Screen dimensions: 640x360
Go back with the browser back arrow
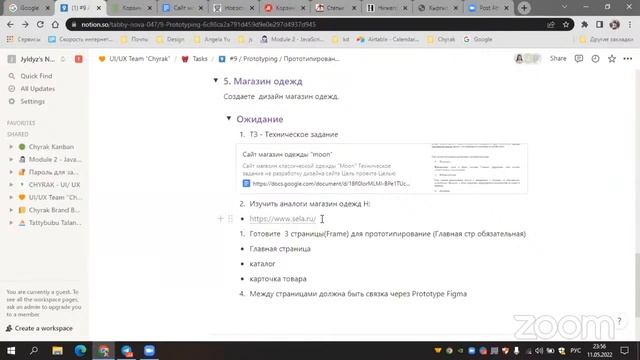pos(10,24)
